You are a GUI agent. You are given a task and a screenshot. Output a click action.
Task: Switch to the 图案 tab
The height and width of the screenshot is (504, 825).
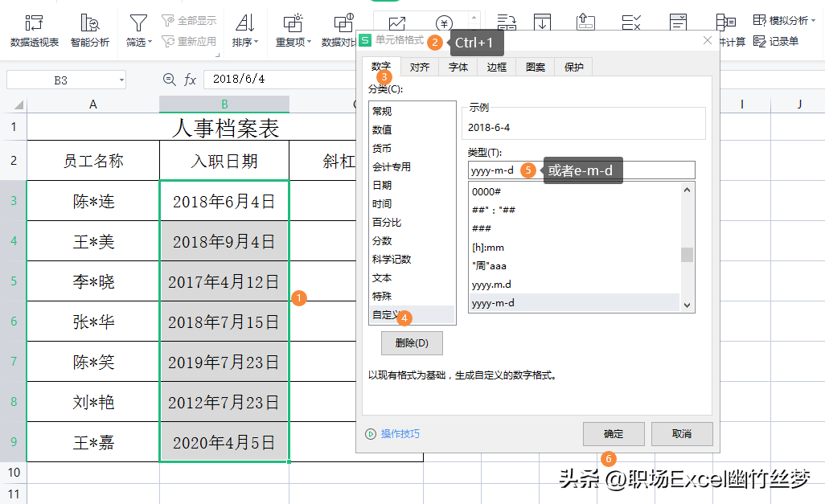tap(535, 67)
